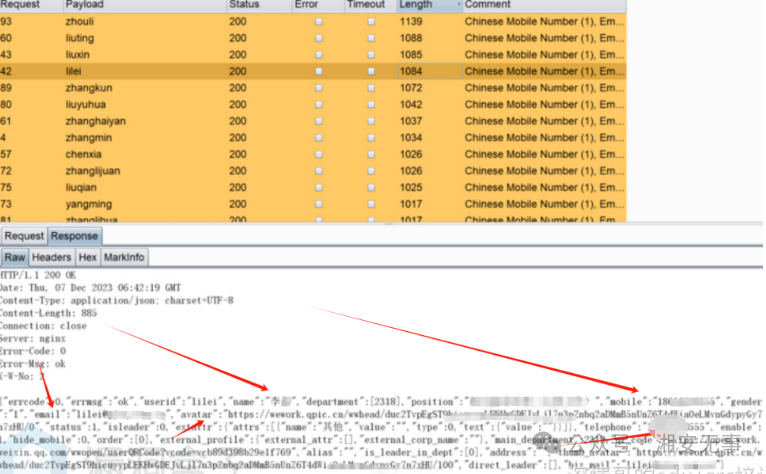Sort by Timeout column header

370,5
